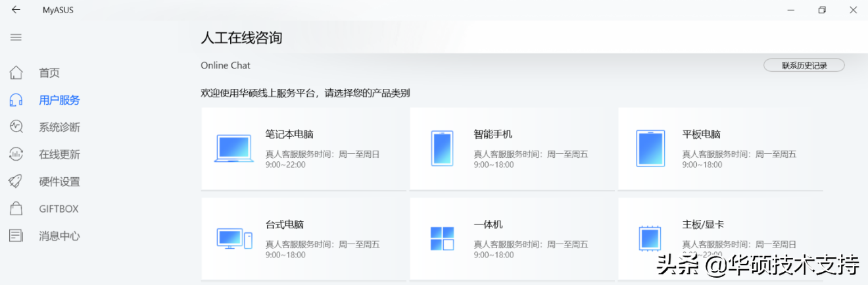Image resolution: width=868 pixels, height=285 pixels.
Task: Choose the 台式电脑 desktop icon
Action: [x=235, y=238]
